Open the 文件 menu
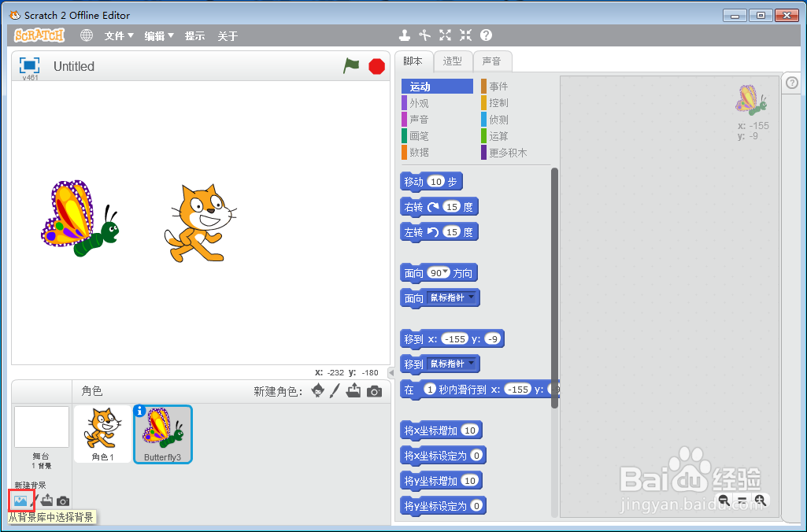The image size is (807, 532). [119, 35]
